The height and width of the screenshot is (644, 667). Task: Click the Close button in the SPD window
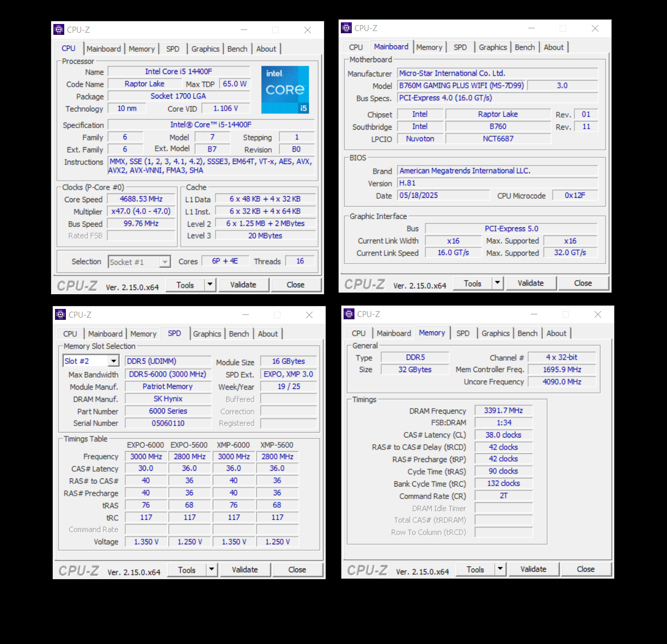297,569
